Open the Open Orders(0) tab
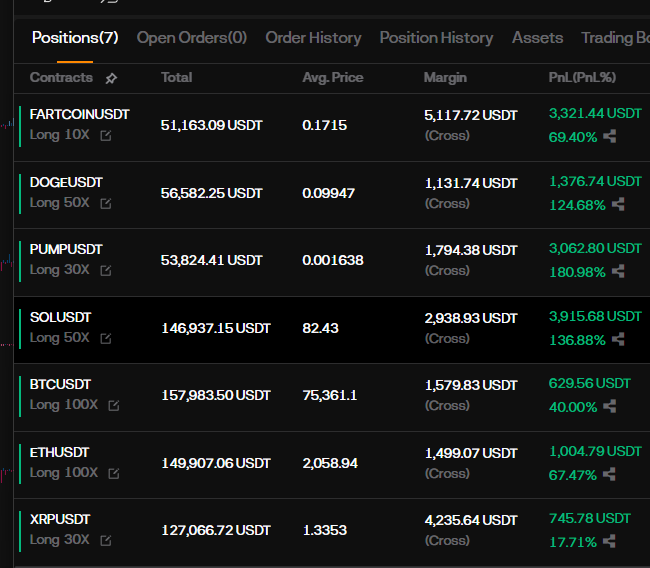Viewport: 650px width, 568px height. click(192, 38)
